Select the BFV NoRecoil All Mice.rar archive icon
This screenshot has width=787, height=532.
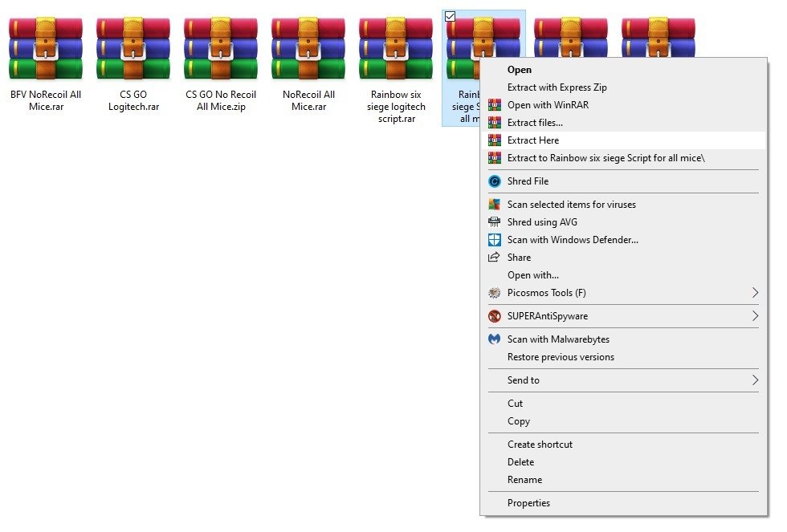click(x=46, y=49)
